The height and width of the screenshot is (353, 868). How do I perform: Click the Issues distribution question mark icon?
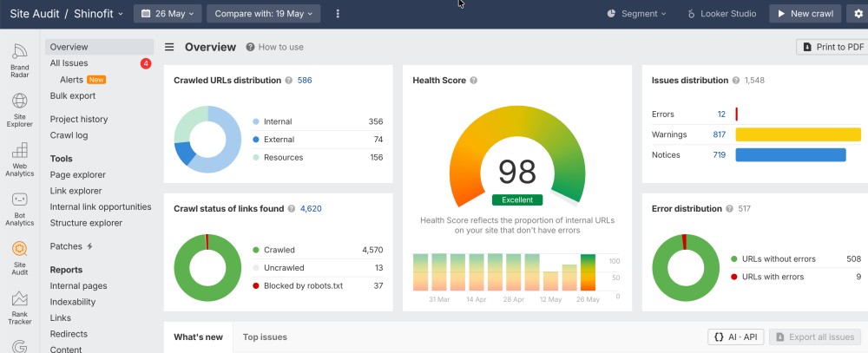(x=736, y=80)
